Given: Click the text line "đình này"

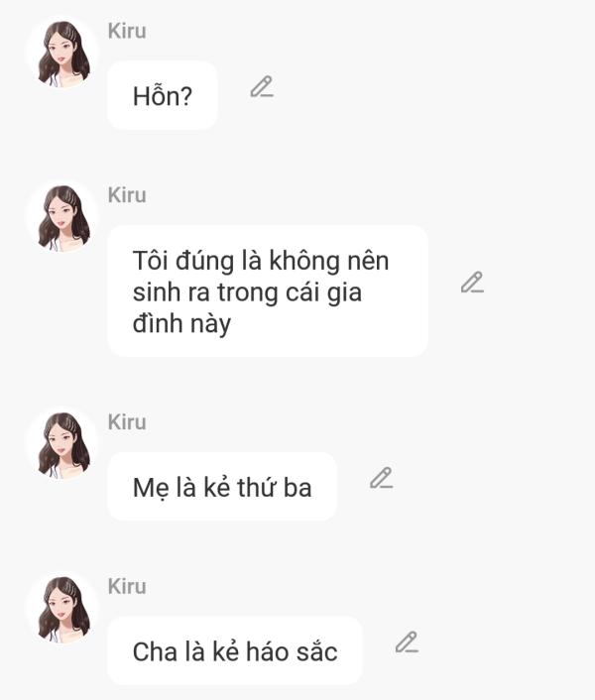Looking at the screenshot, I should [181, 323].
